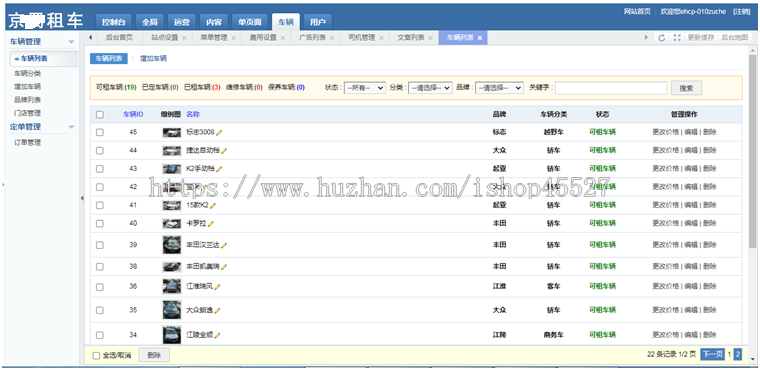The height and width of the screenshot is (370, 760).
Task: Close the active 车辆列表 tab
Action: tap(480, 38)
